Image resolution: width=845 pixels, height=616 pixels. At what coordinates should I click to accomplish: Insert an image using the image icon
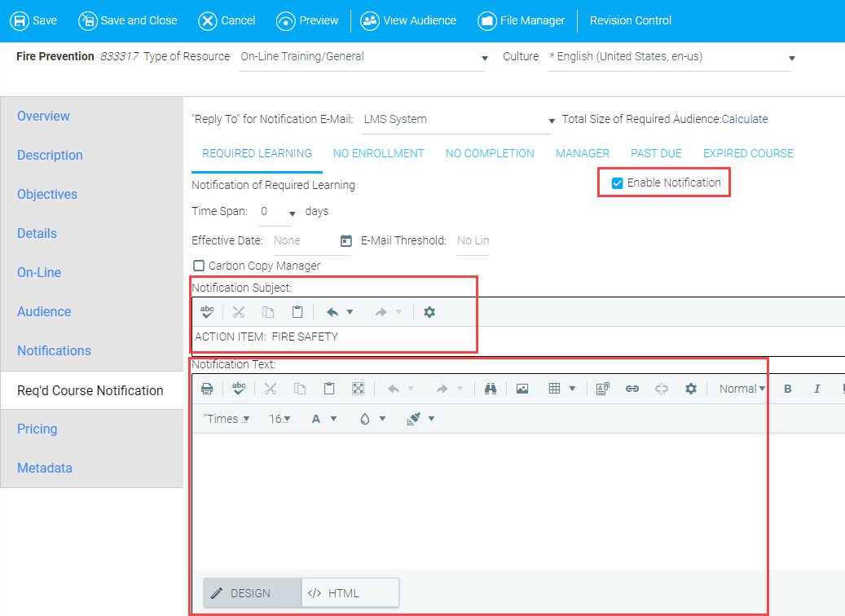[x=522, y=389]
